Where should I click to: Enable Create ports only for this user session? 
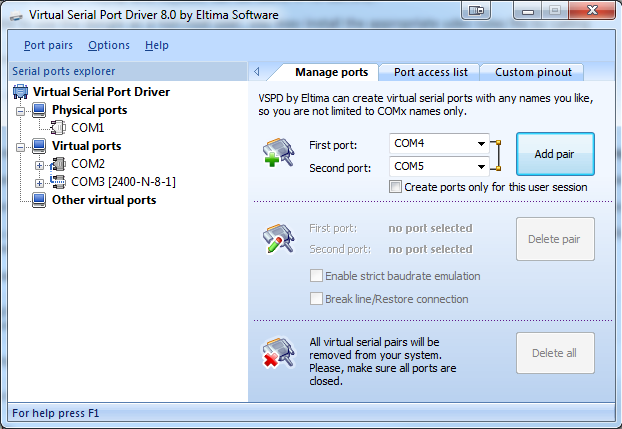click(x=395, y=187)
